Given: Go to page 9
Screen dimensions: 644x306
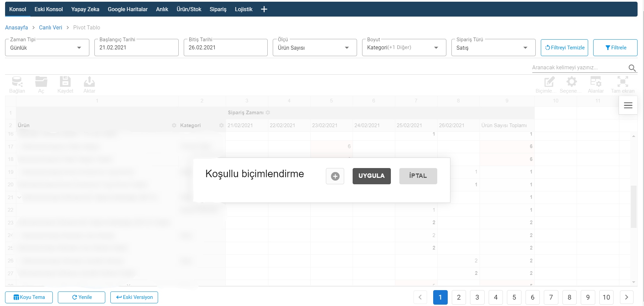Looking at the screenshot, I should 588,298.
